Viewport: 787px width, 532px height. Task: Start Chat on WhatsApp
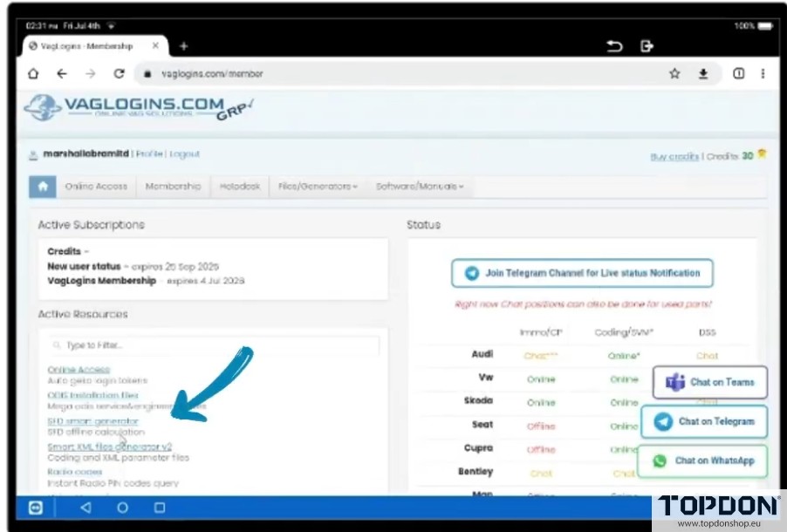point(703,460)
